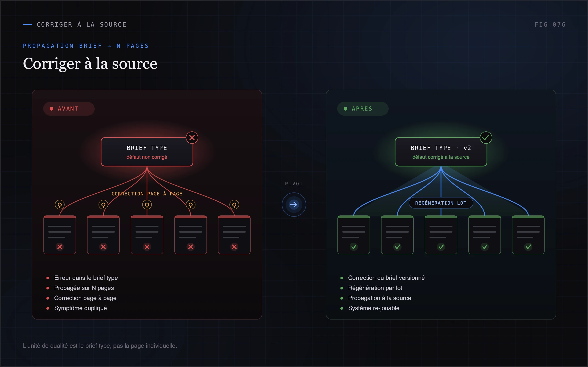
Task: Select the APRÈS green pill label
Action: 363,109
